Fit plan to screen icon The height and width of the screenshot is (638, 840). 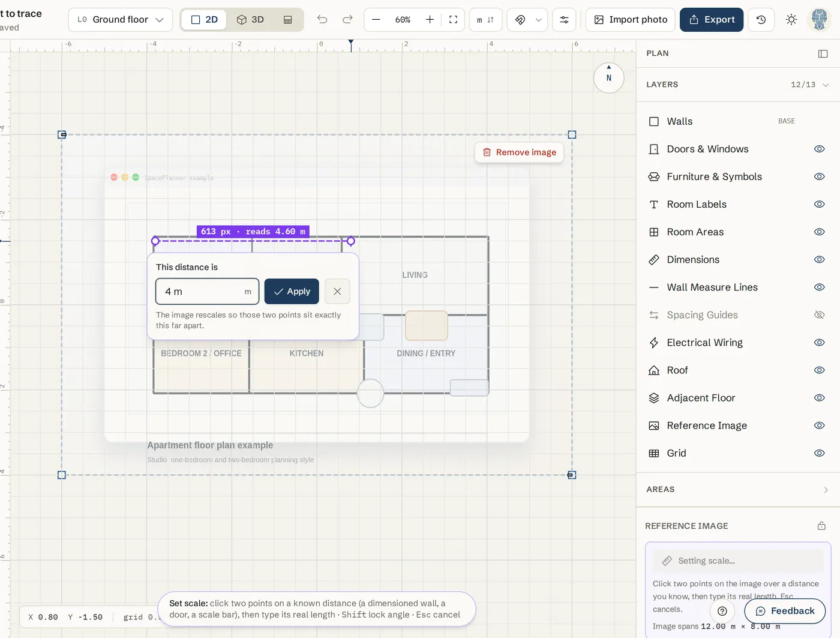[x=453, y=20]
